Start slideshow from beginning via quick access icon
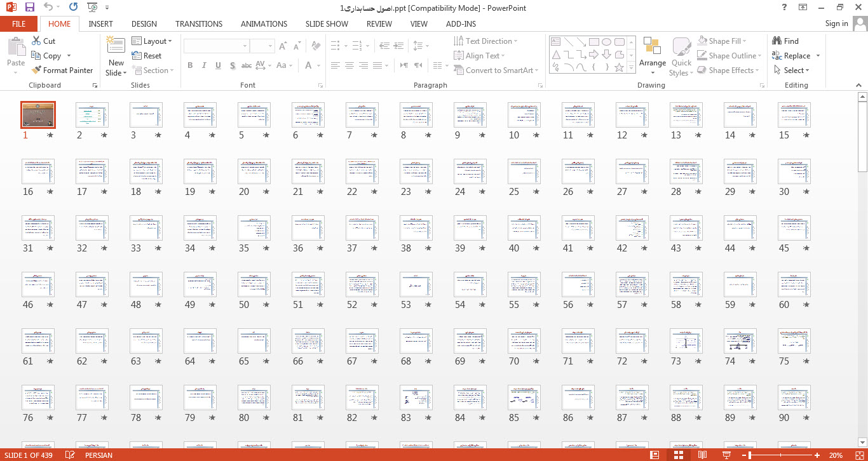This screenshot has width=868, height=461. click(x=92, y=8)
